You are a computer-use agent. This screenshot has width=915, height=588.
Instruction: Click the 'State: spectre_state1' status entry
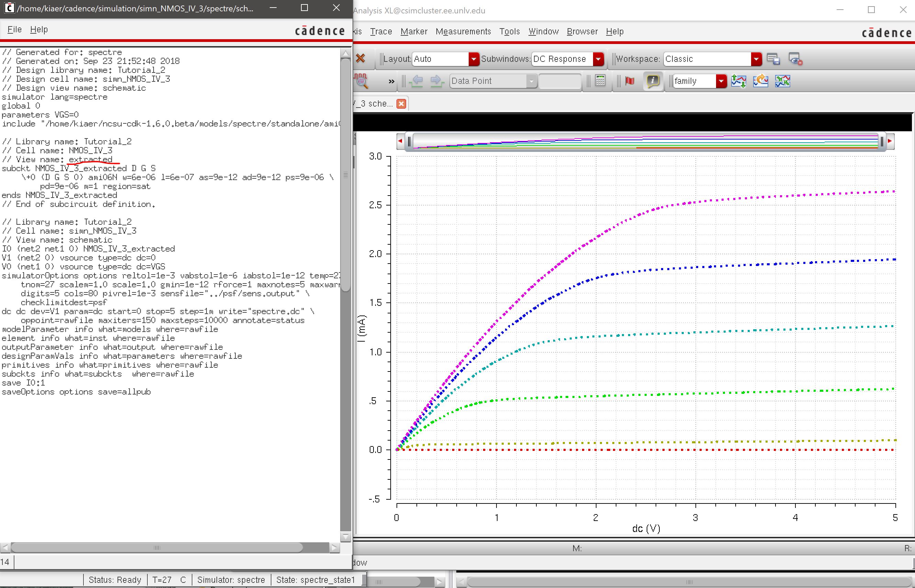tap(316, 580)
